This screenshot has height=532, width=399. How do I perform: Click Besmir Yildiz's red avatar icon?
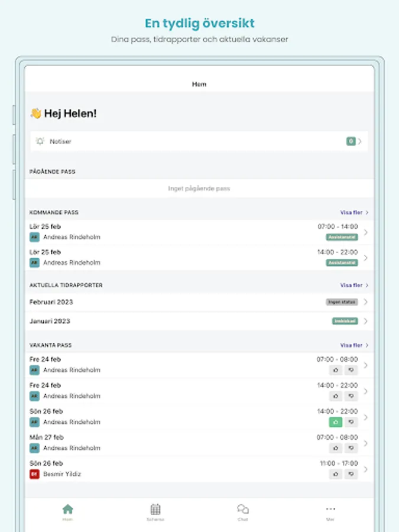click(35, 474)
